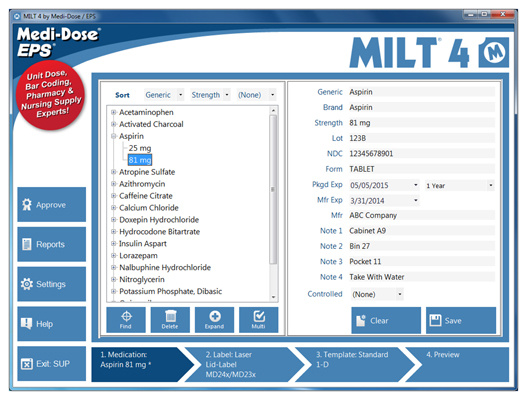Expand the Acetaminophen tree node
The height and width of the screenshot is (400, 527).
pyautogui.click(x=114, y=112)
